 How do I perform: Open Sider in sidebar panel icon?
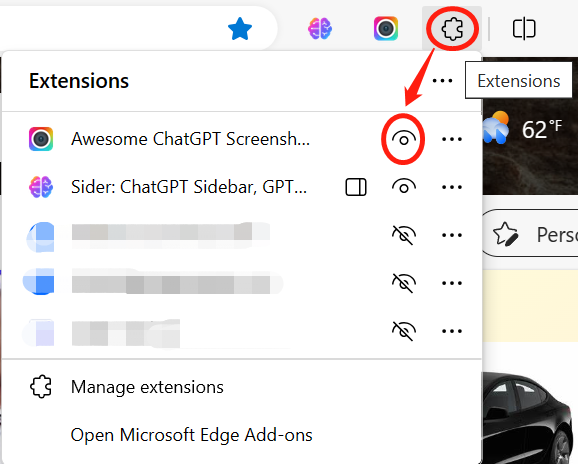click(356, 187)
